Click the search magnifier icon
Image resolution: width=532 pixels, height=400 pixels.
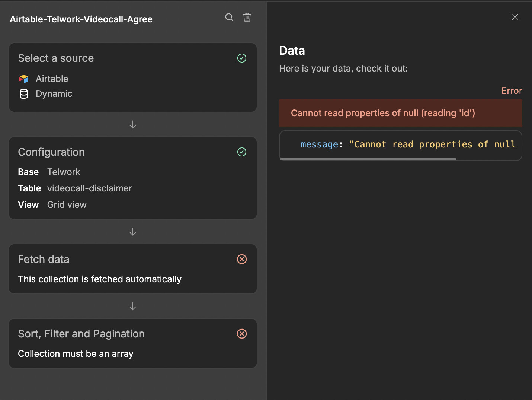pos(229,17)
